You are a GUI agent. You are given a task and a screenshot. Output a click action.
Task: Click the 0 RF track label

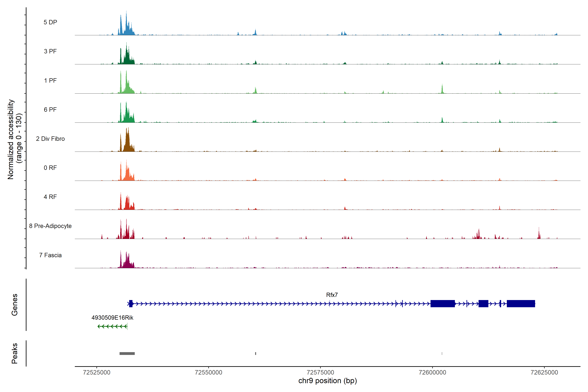50,168
